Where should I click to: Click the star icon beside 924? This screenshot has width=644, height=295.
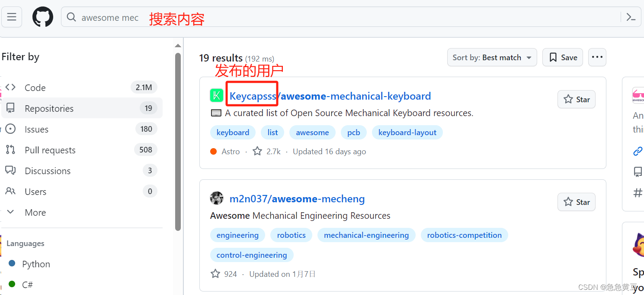pyautogui.click(x=215, y=274)
